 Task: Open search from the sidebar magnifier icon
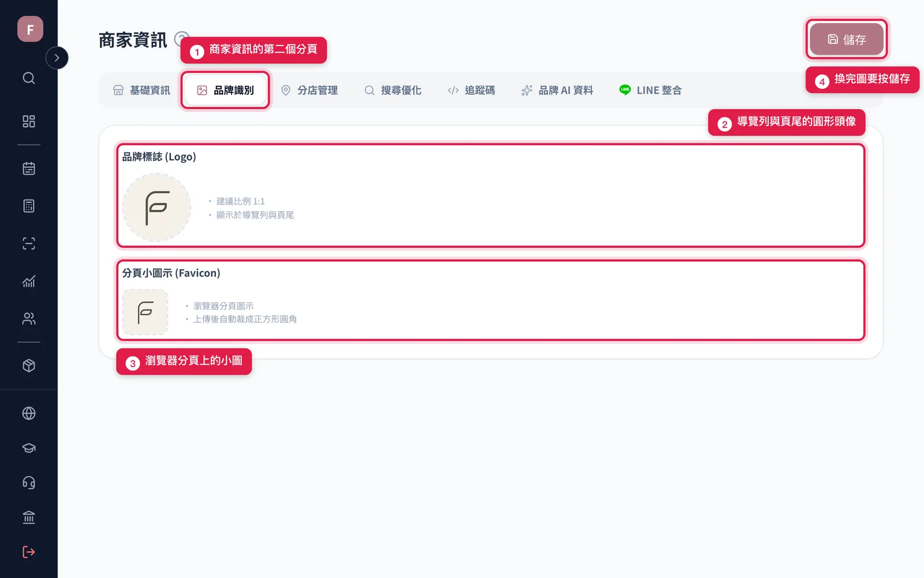(29, 78)
